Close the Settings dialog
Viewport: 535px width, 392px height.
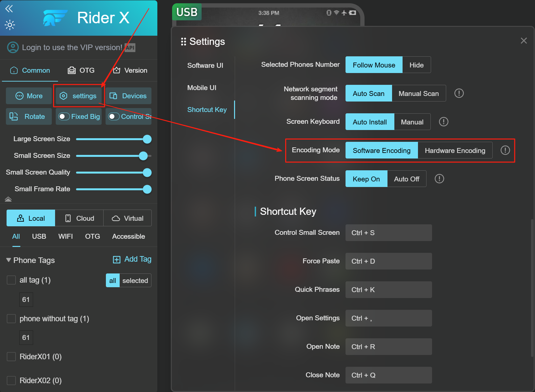[524, 41]
